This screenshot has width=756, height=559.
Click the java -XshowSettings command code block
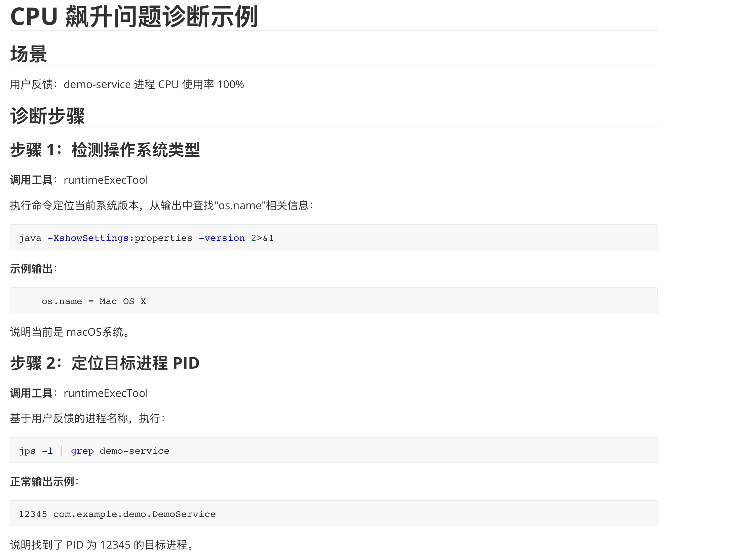tap(333, 237)
